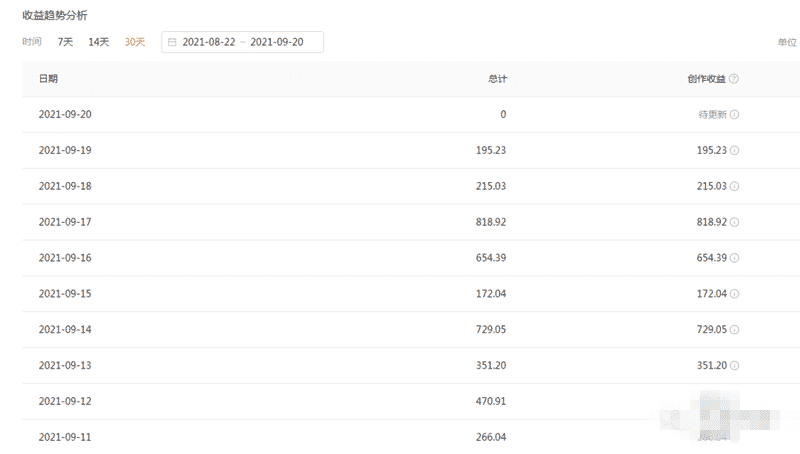
Task: Click the calendar icon in date range field
Action: [x=172, y=42]
